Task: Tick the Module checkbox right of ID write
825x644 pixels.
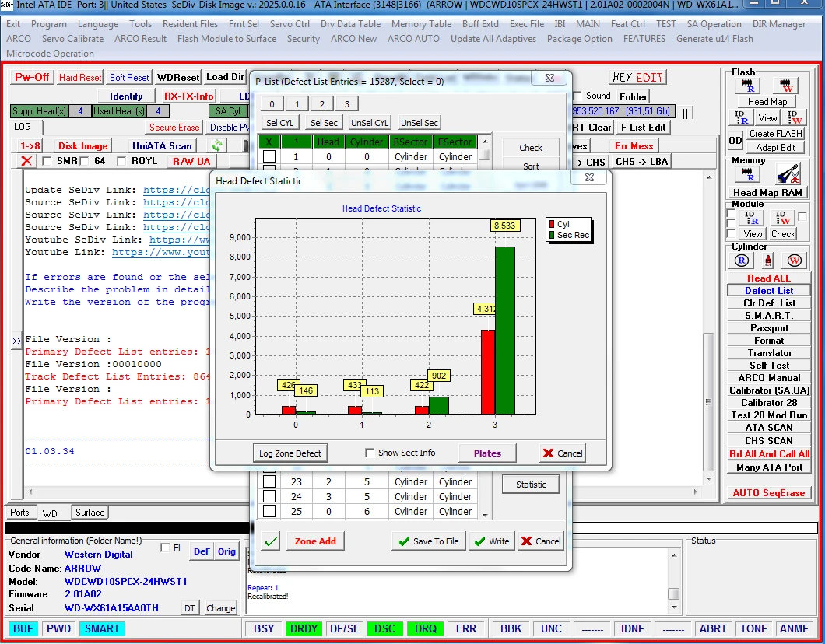Action: tap(802, 216)
